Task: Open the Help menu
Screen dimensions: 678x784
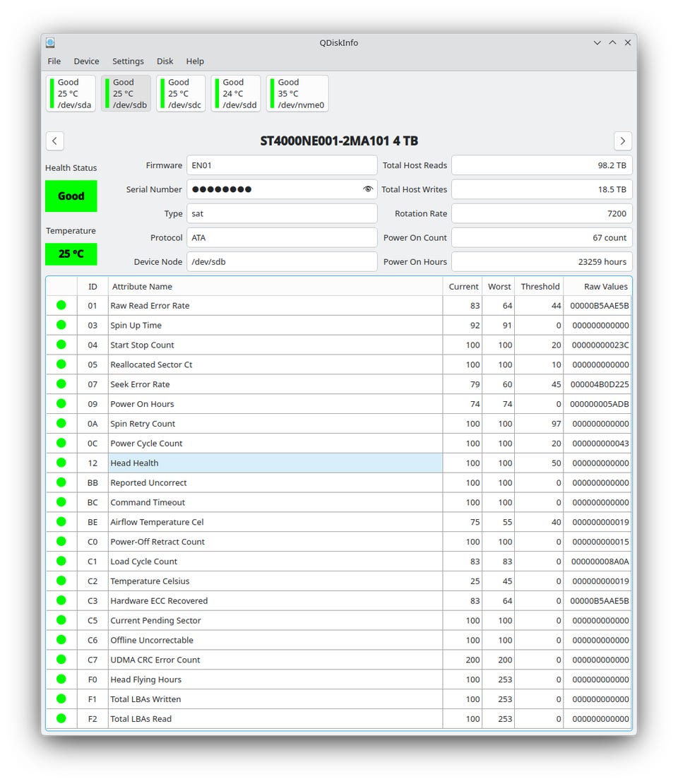Action: pos(195,61)
